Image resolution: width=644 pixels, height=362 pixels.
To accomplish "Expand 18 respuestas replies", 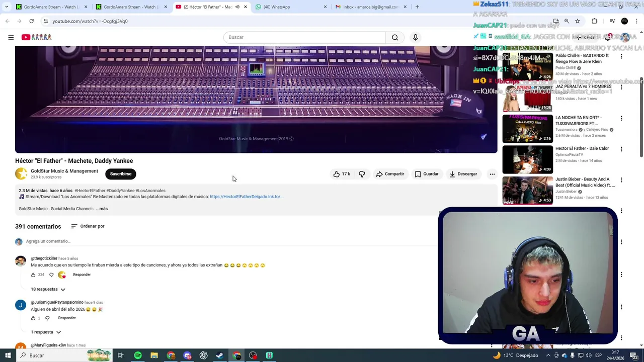I will point(48,289).
